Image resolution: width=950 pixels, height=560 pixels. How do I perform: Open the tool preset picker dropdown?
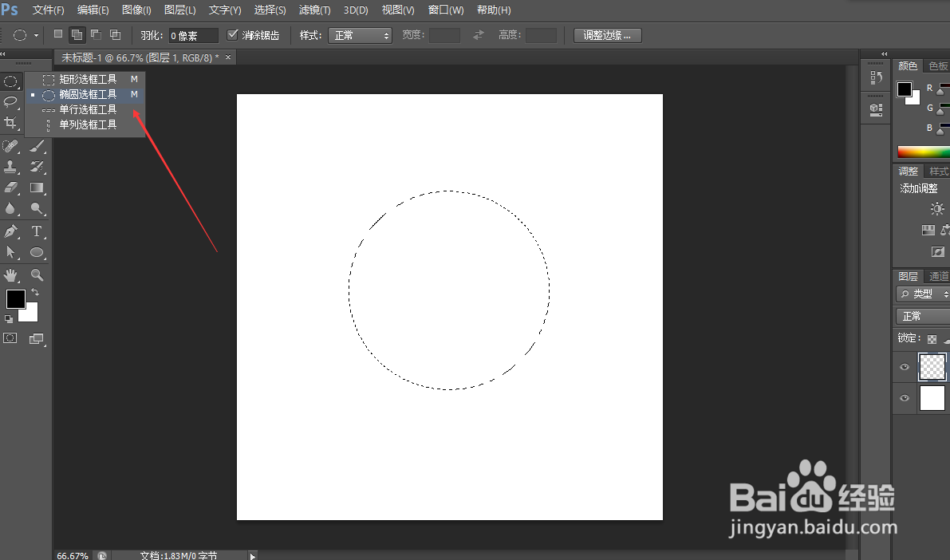(36, 35)
